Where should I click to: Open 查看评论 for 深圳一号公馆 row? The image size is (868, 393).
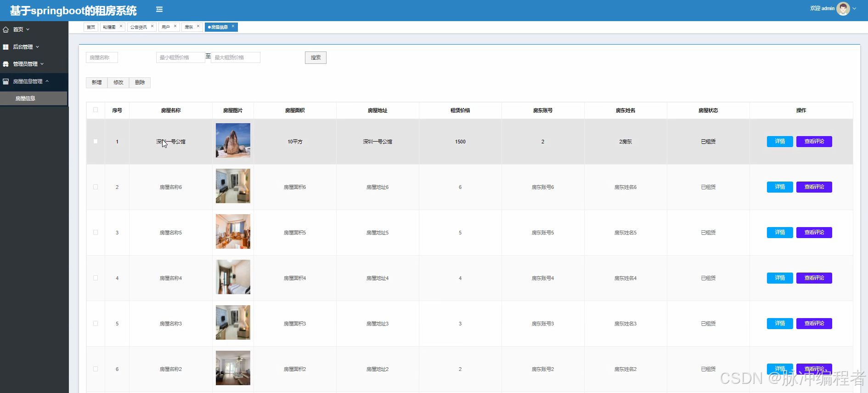[814, 142]
